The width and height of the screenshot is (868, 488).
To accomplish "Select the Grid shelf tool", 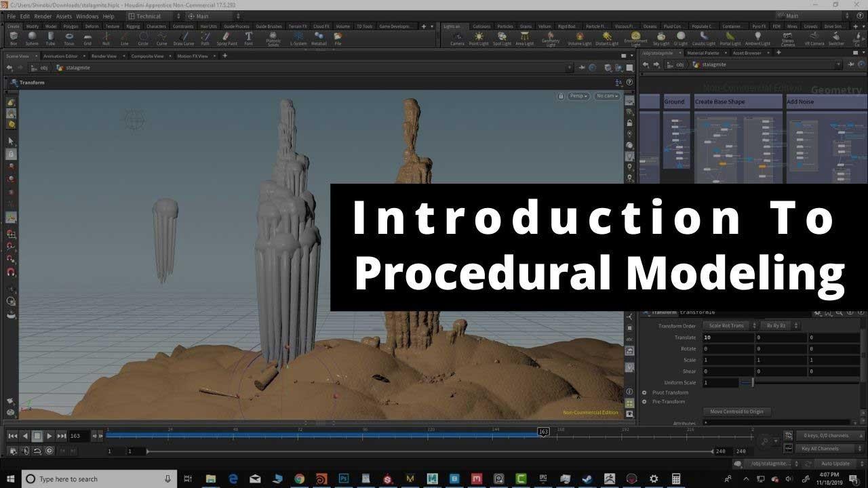I will click(x=87, y=38).
